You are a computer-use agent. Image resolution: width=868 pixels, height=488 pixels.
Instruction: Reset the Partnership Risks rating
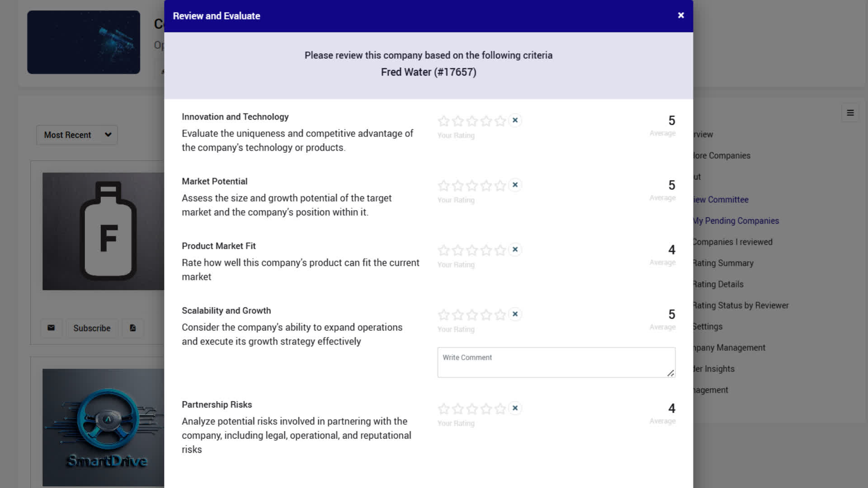click(x=515, y=408)
